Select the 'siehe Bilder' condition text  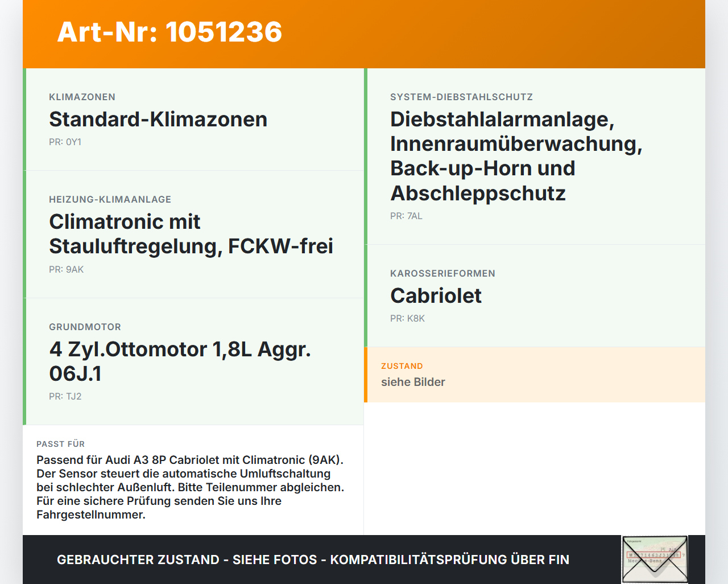[x=413, y=382]
